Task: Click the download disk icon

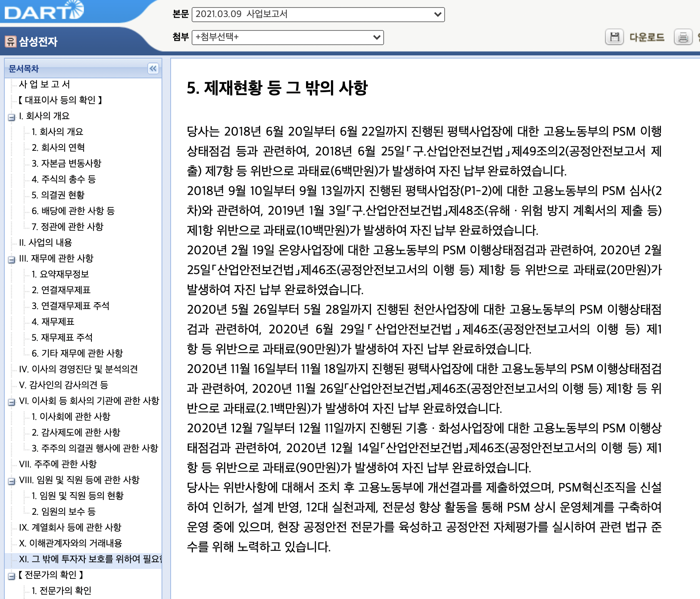Action: [614, 37]
